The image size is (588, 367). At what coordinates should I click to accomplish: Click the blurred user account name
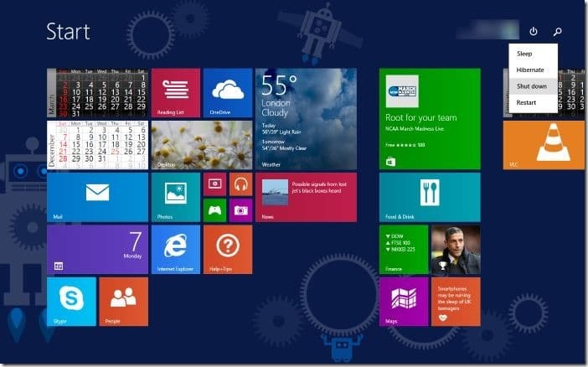(x=487, y=29)
